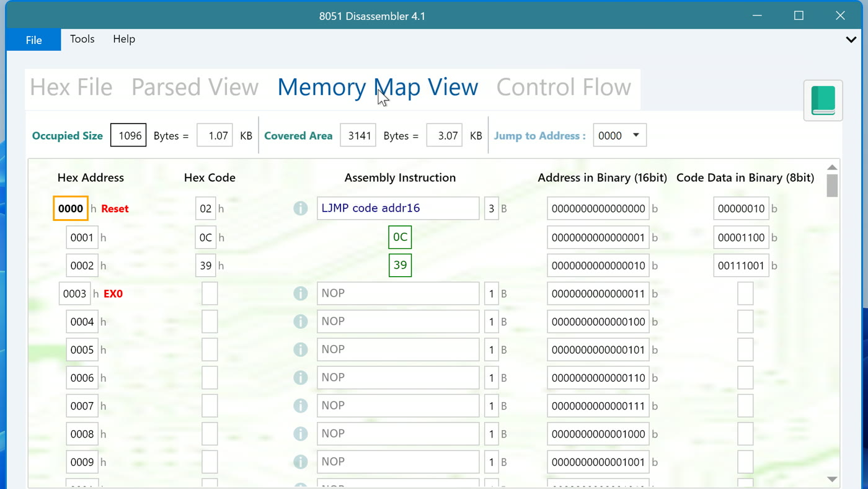Click info icon in row 0005
868x489 pixels.
pyautogui.click(x=301, y=349)
